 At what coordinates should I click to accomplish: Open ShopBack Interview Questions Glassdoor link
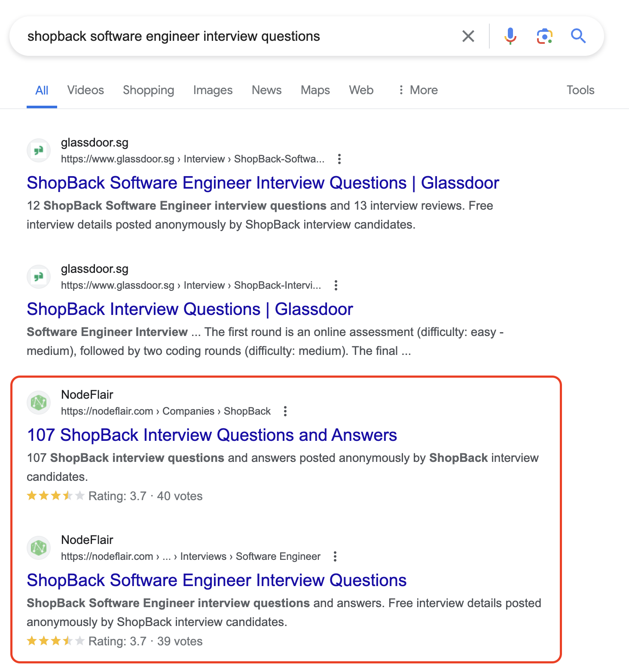[x=189, y=309]
